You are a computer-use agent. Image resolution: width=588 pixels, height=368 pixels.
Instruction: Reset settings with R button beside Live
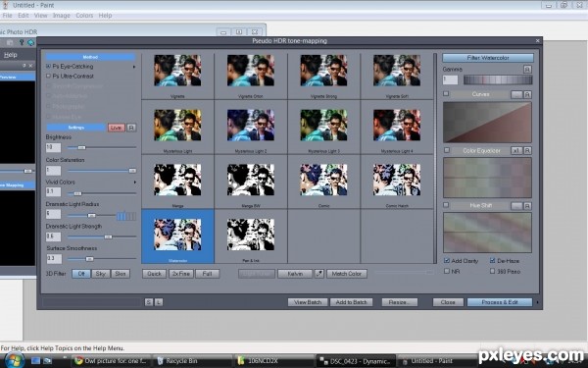pos(131,128)
